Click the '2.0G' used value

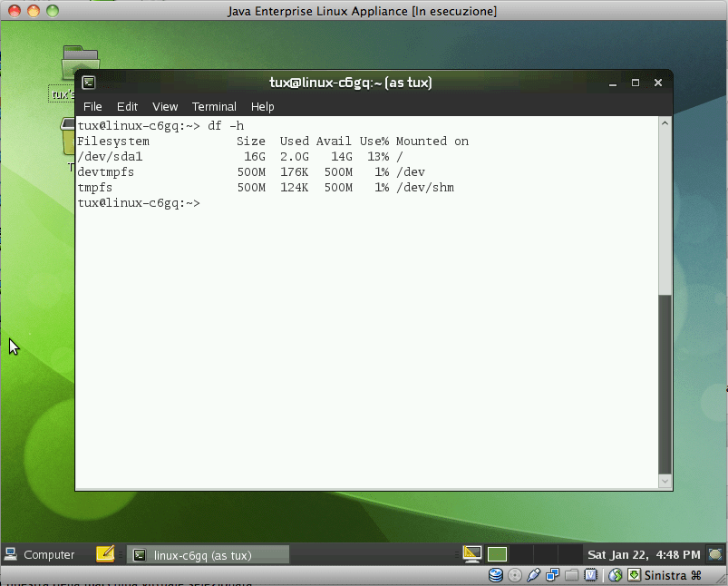tap(295, 157)
